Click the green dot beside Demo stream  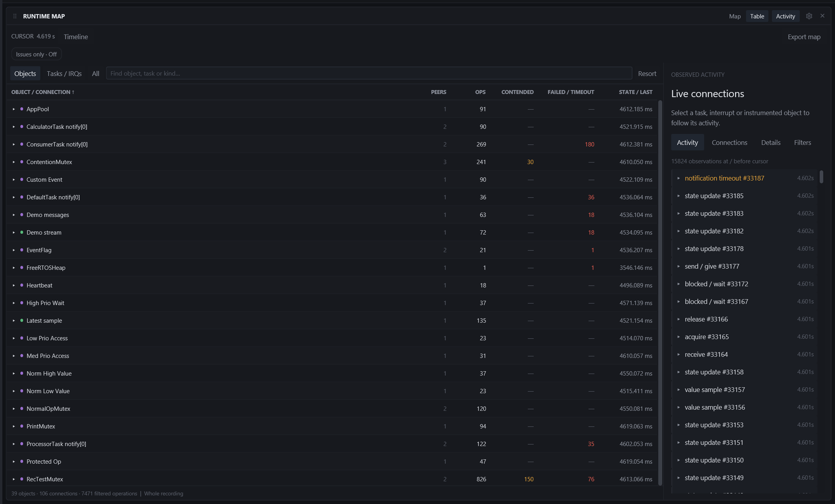(x=22, y=232)
